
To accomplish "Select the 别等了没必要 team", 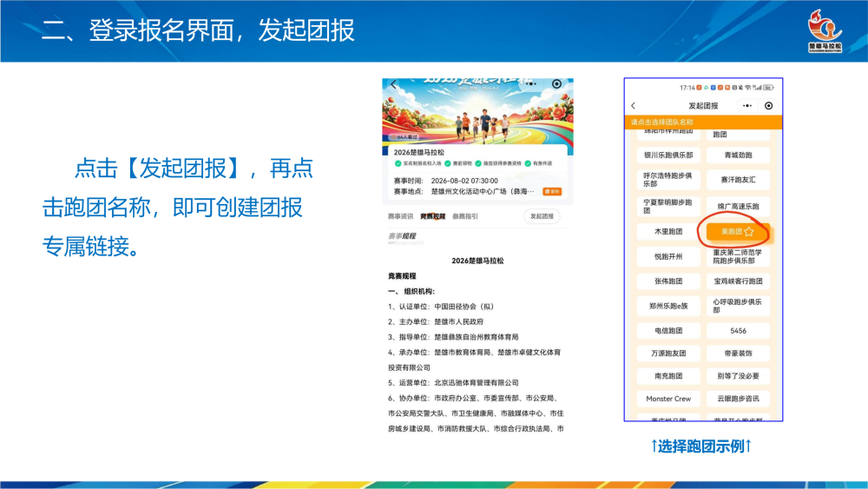I will coord(738,376).
